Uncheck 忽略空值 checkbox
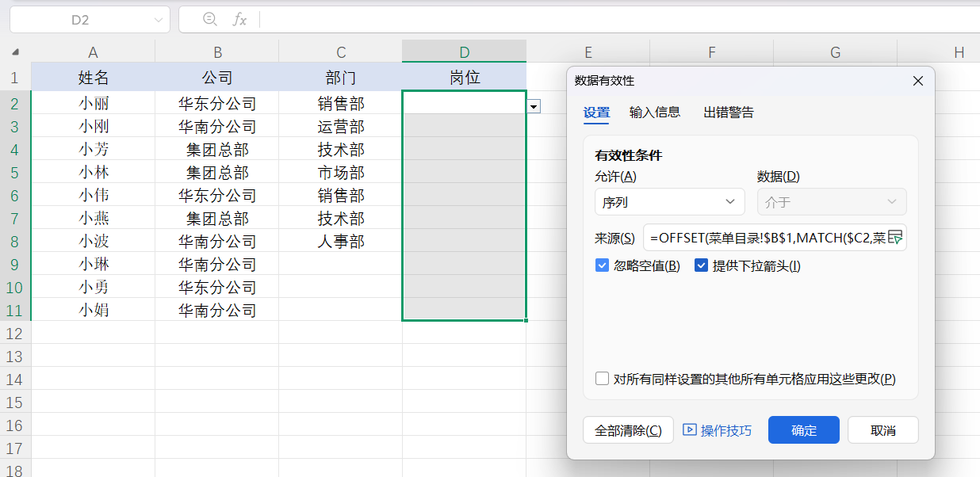The height and width of the screenshot is (477, 980). coord(602,266)
